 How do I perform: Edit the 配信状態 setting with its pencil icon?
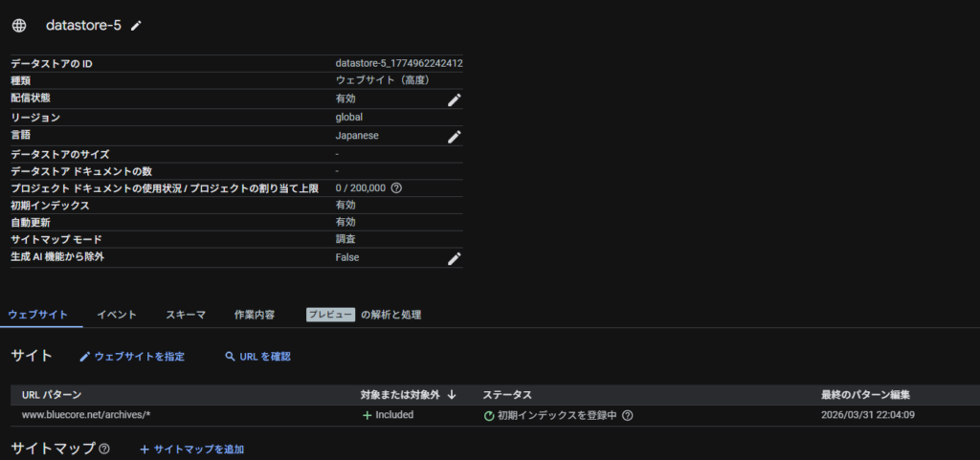coord(455,99)
